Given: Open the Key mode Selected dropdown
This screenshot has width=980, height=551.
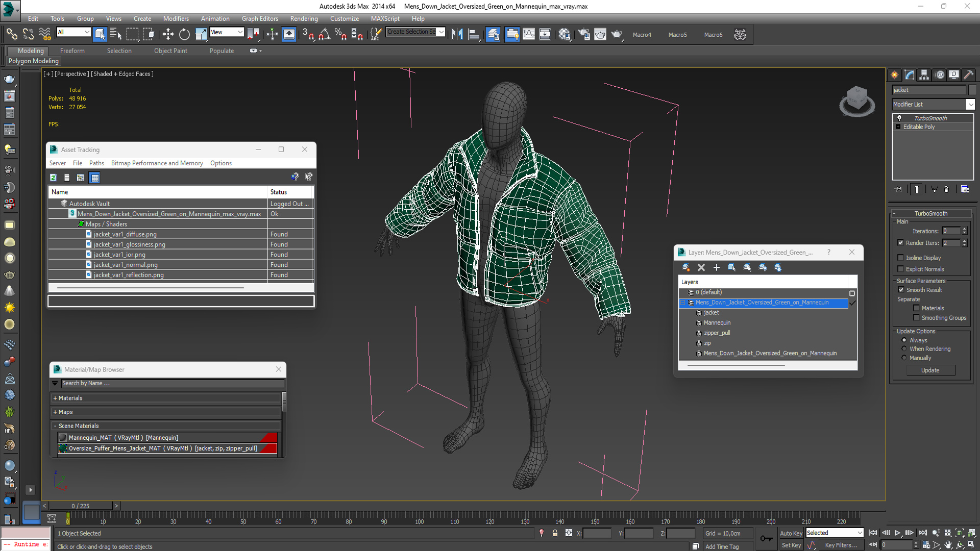Looking at the screenshot, I should (834, 533).
